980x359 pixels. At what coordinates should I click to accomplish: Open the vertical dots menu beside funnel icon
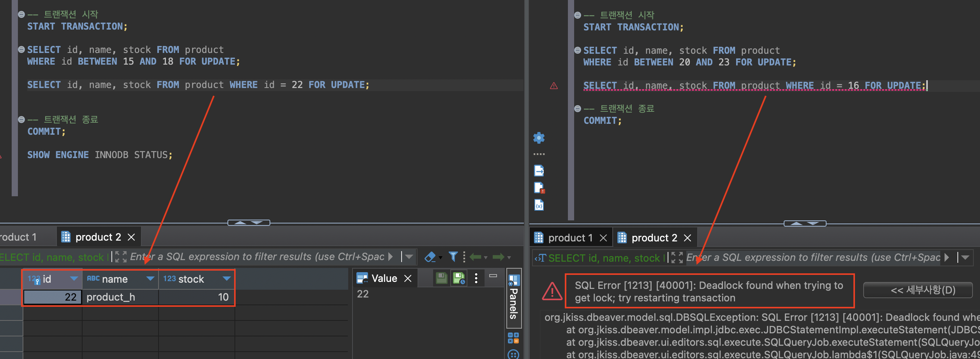coord(464,257)
